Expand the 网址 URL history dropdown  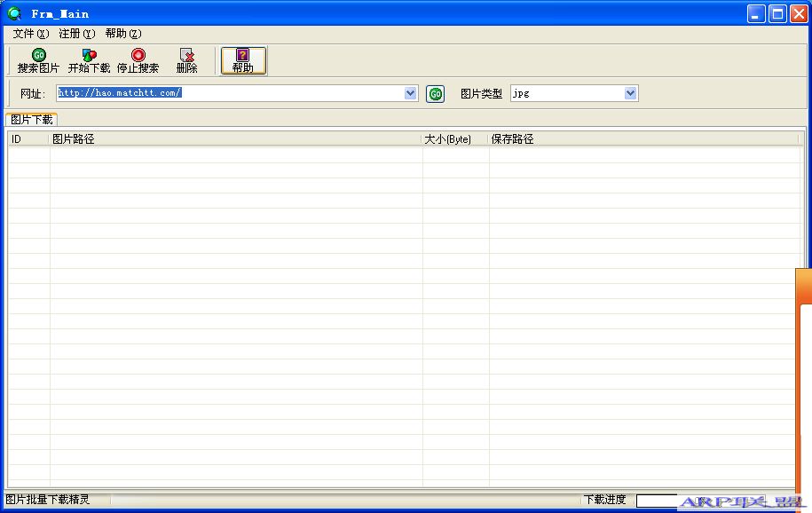coord(410,93)
